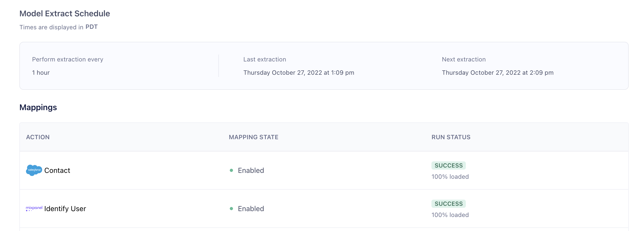This screenshot has width=644, height=231.
Task: Click 100% loaded text under Contact
Action: (x=450, y=177)
